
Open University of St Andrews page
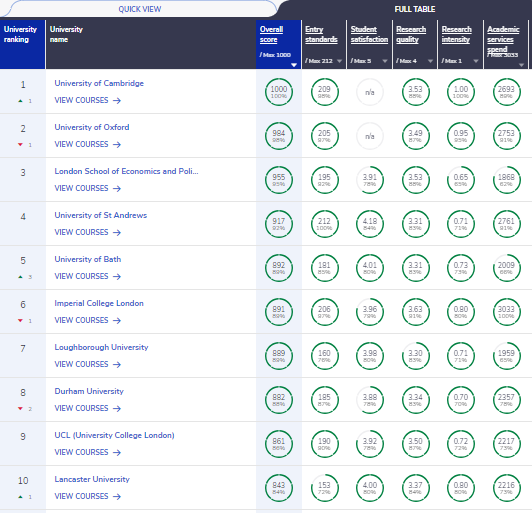pos(101,215)
